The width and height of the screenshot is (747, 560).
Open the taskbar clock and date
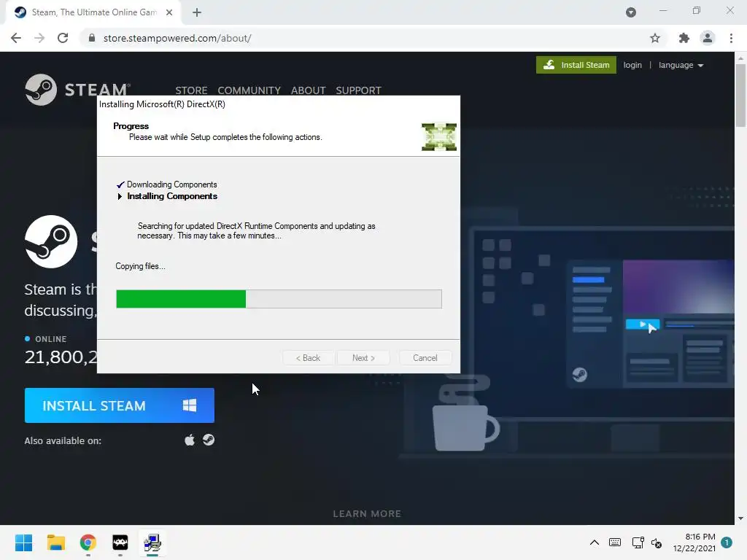[x=694, y=542]
